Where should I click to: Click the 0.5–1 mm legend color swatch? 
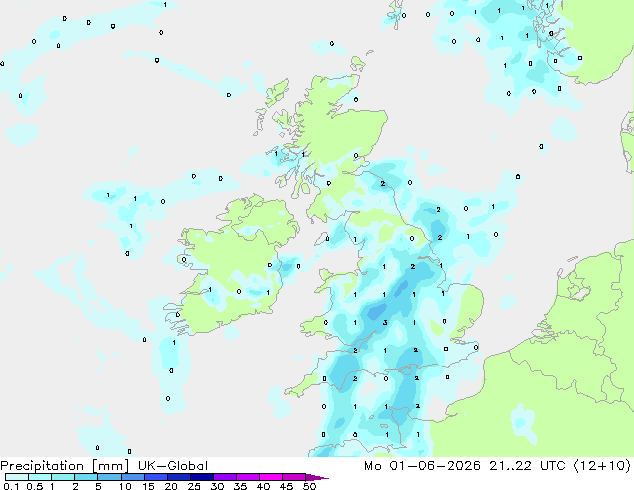coord(40,477)
